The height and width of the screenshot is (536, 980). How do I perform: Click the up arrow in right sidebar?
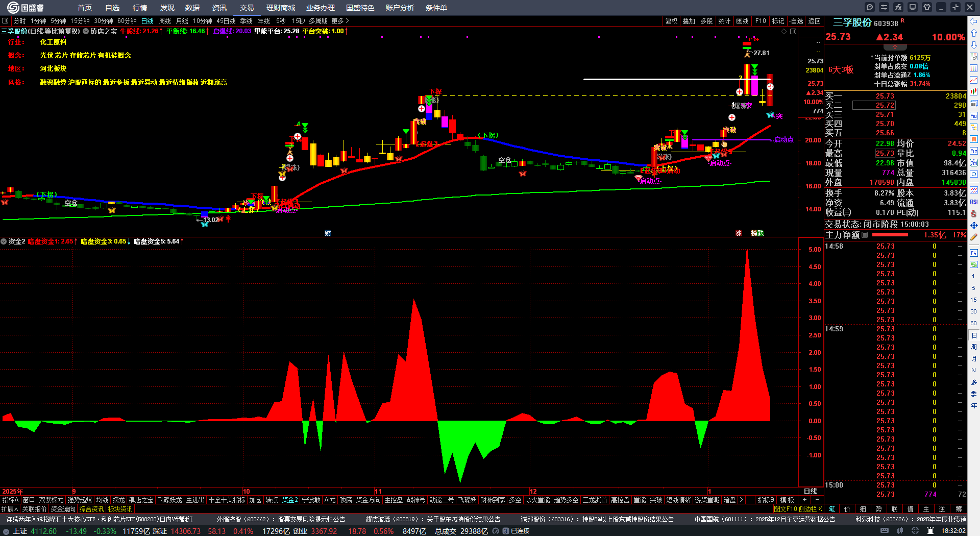974,33
